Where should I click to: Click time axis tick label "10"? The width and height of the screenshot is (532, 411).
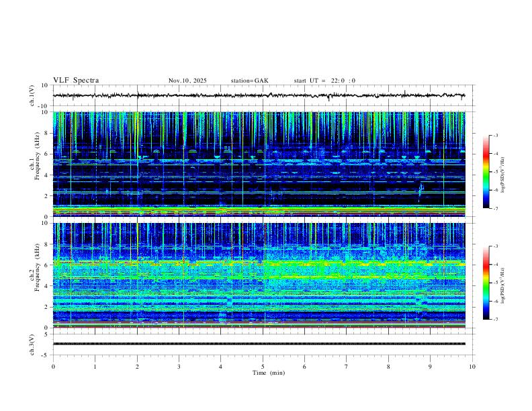pos(472,367)
